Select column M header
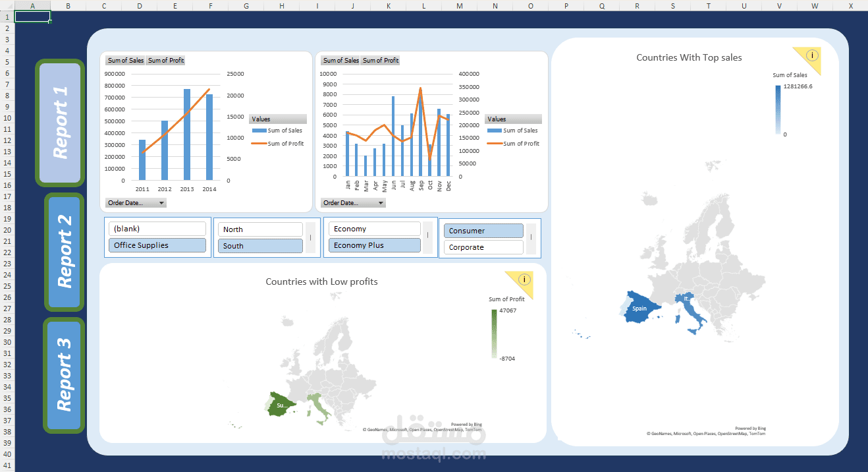868x472 pixels. click(460, 5)
